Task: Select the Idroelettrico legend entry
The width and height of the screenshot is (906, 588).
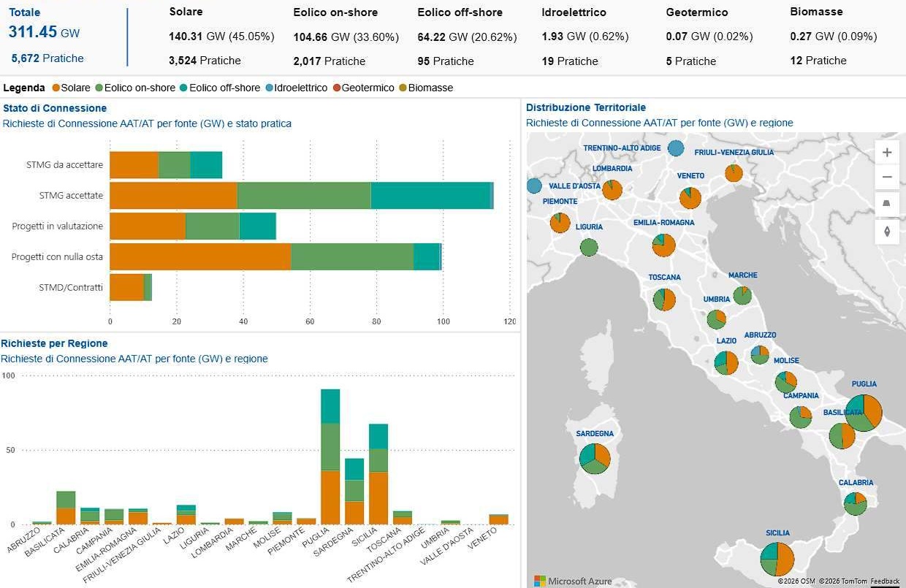Action: [296, 88]
